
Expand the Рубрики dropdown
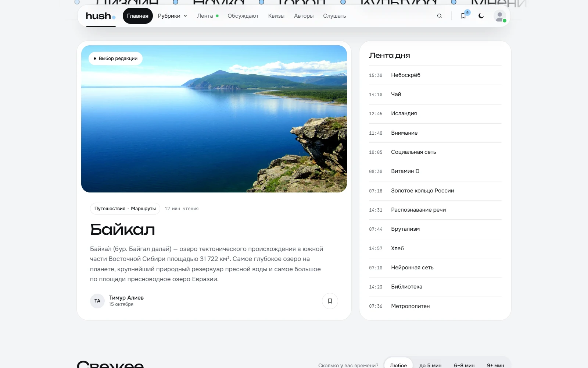click(x=172, y=16)
